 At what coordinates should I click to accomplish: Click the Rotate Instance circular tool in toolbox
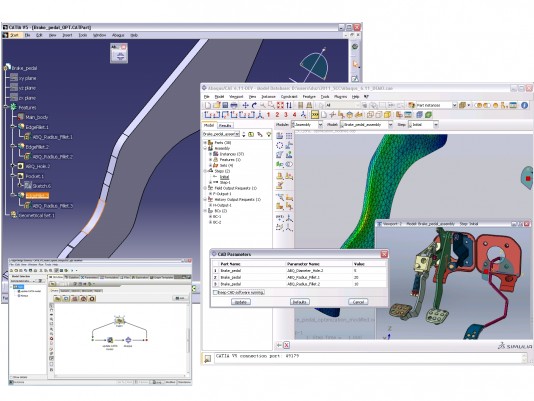pyautogui.click(x=280, y=145)
